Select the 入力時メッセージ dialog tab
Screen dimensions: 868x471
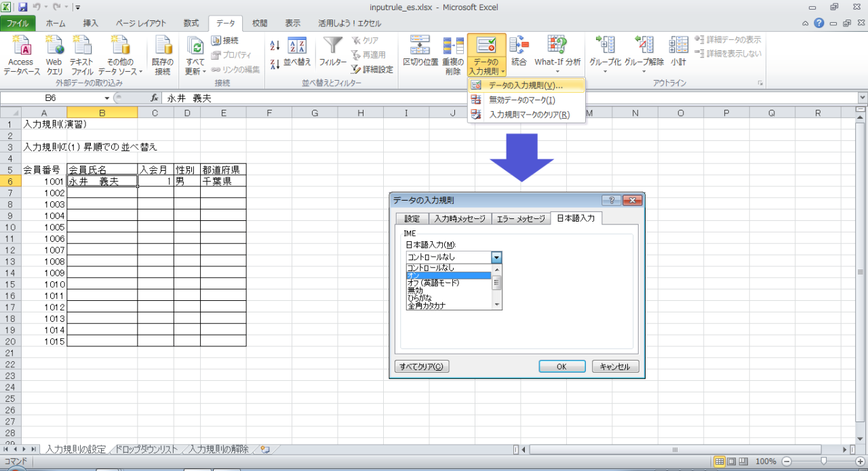tap(460, 219)
